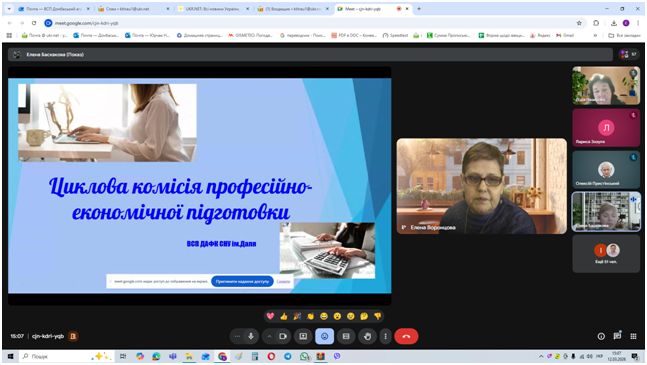Click the meet.google.com address bar
The image size is (647, 365).
pyautogui.click(x=309, y=23)
